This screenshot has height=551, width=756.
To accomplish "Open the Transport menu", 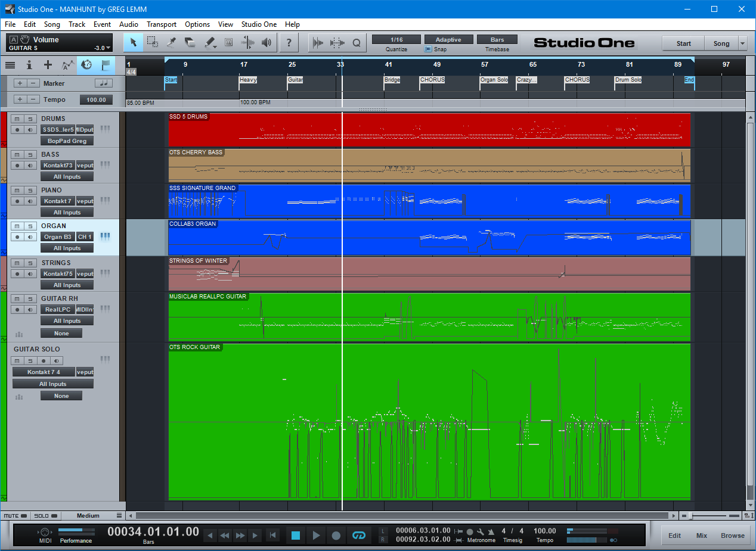I will 162,24.
